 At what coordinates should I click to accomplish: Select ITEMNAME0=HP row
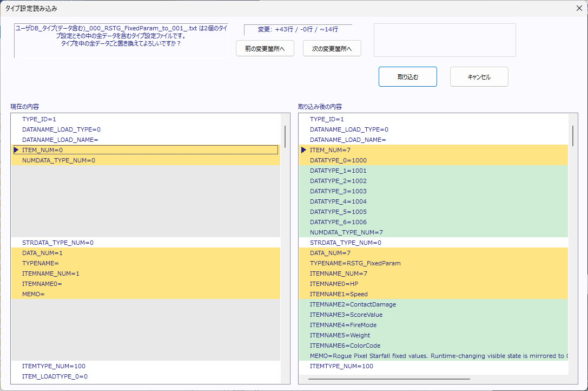pyautogui.click(x=433, y=284)
